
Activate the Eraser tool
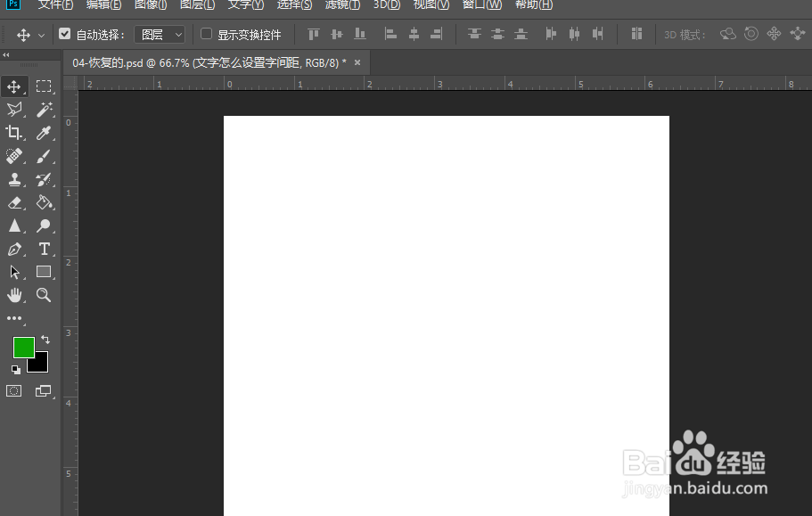(14, 202)
